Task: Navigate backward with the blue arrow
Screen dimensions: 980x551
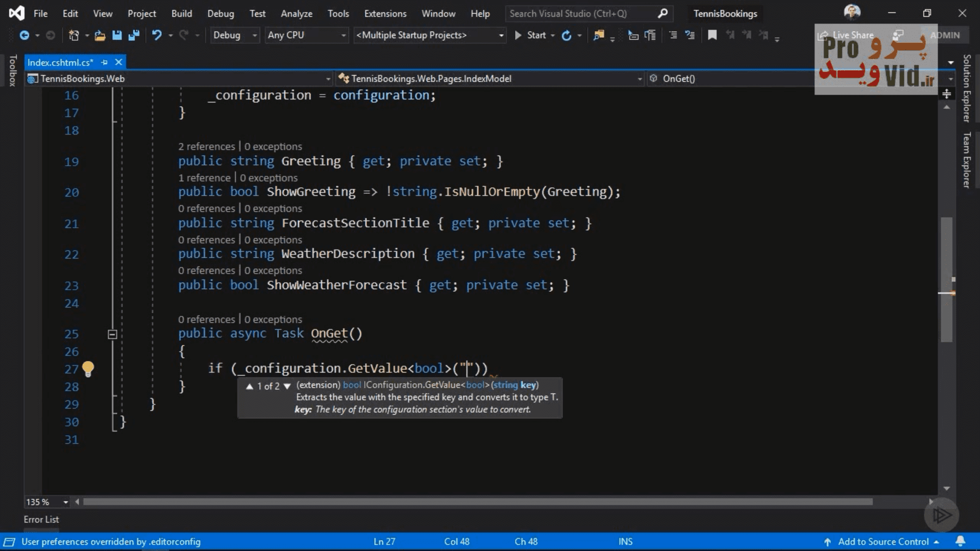Action: [x=24, y=35]
